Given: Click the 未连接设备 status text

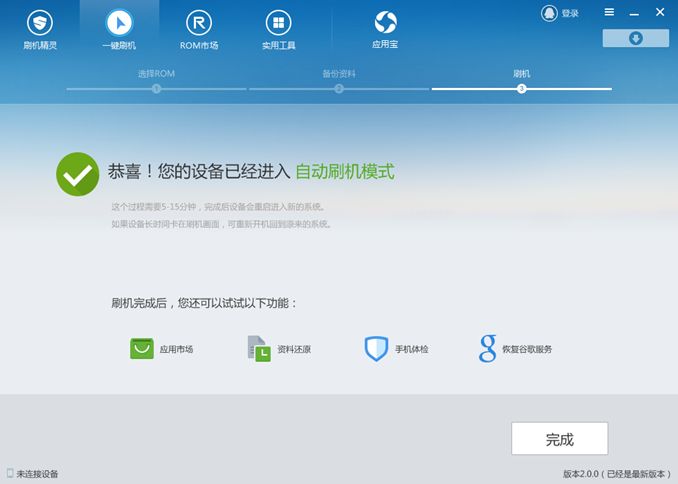Looking at the screenshot, I should point(37,474).
